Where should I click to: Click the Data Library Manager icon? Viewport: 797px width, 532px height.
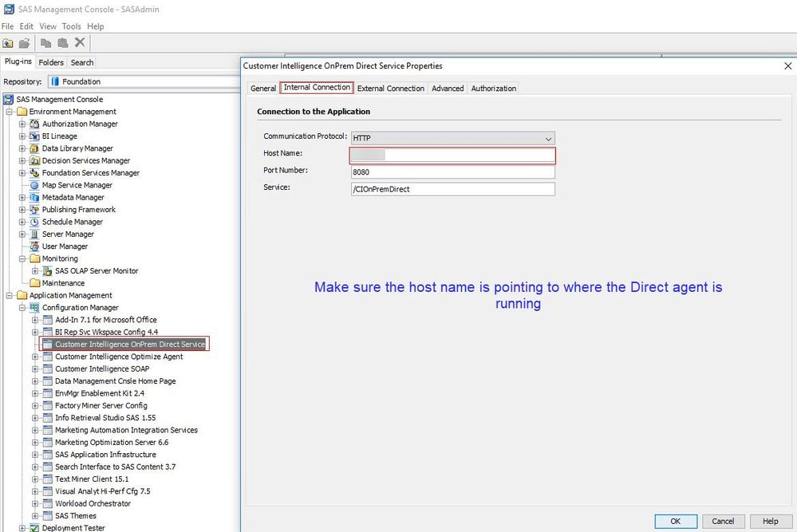point(34,148)
